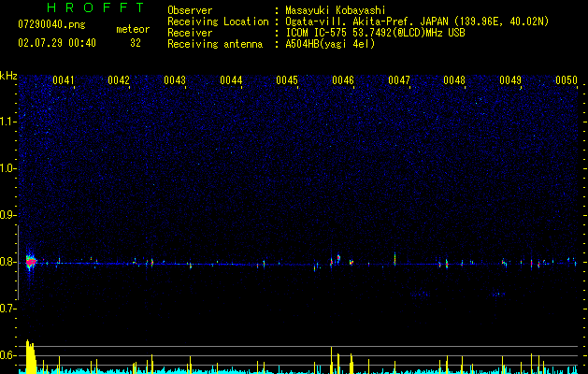Image resolution: width=588 pixels, height=374 pixels.
Task: Click the tall yellow power peak at 0040
Action: point(30,356)
